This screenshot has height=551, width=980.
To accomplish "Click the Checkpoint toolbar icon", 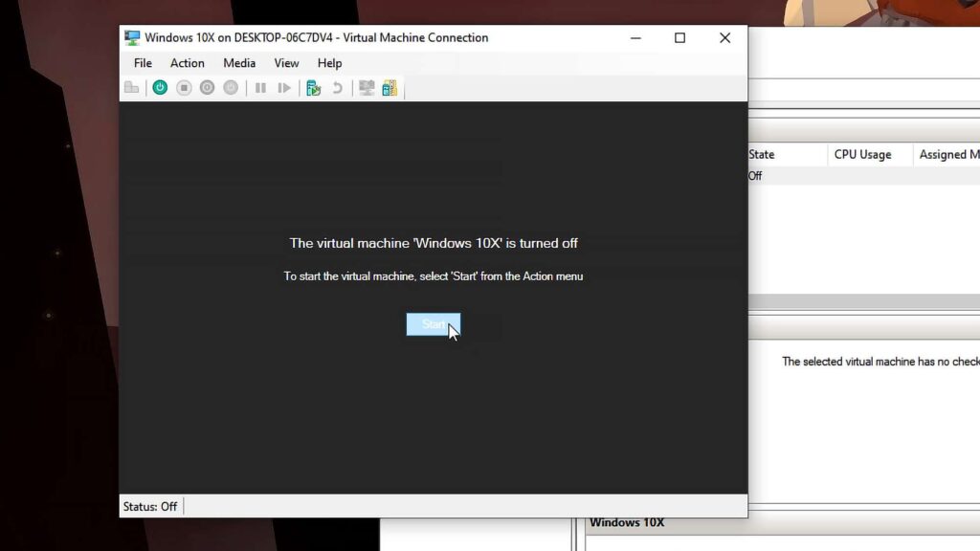I will [x=314, y=88].
